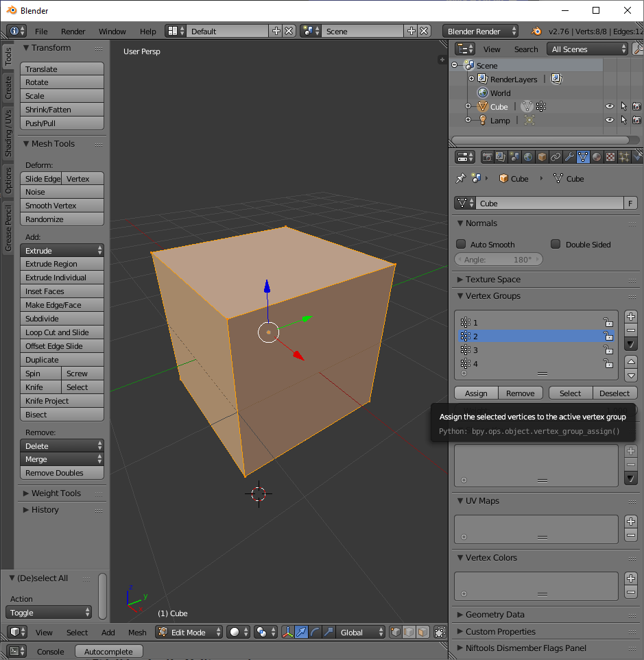Switch to the Shading / UVs tab
The width and height of the screenshot is (644, 660).
click(8, 133)
